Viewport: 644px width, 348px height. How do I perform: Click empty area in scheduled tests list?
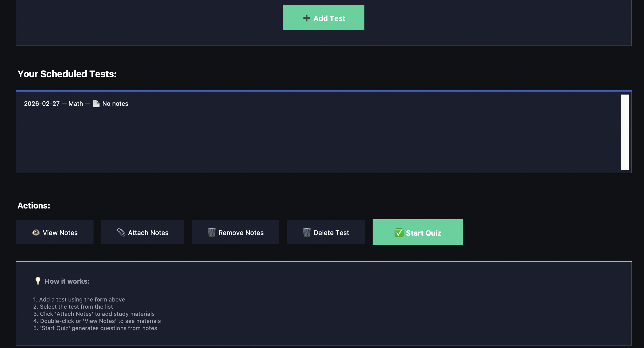307,143
